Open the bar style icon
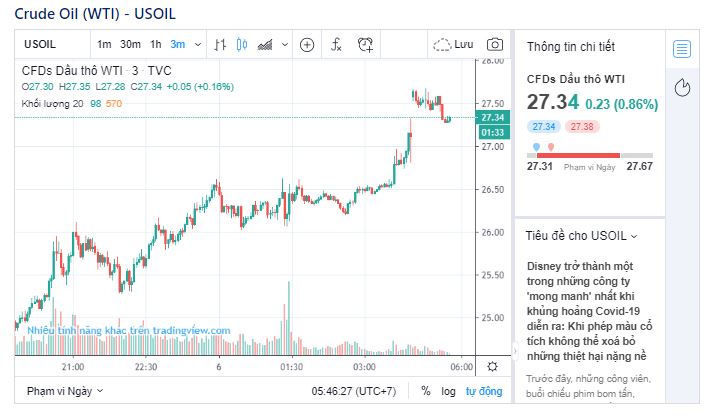Screen dimensions: 706x418 click(x=219, y=44)
